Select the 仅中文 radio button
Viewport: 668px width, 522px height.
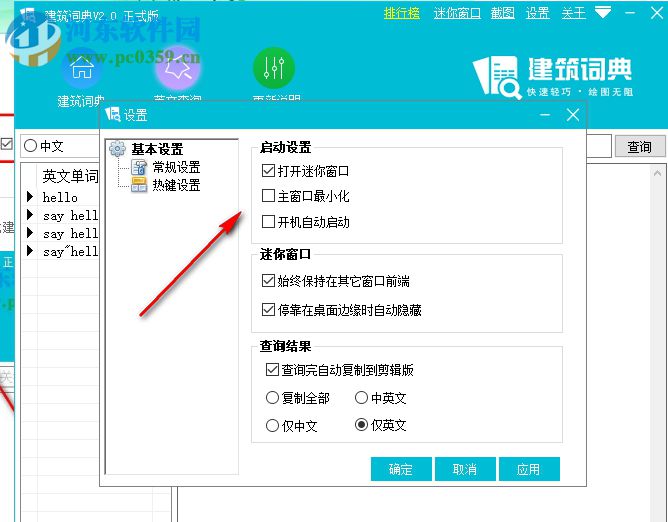click(272, 425)
